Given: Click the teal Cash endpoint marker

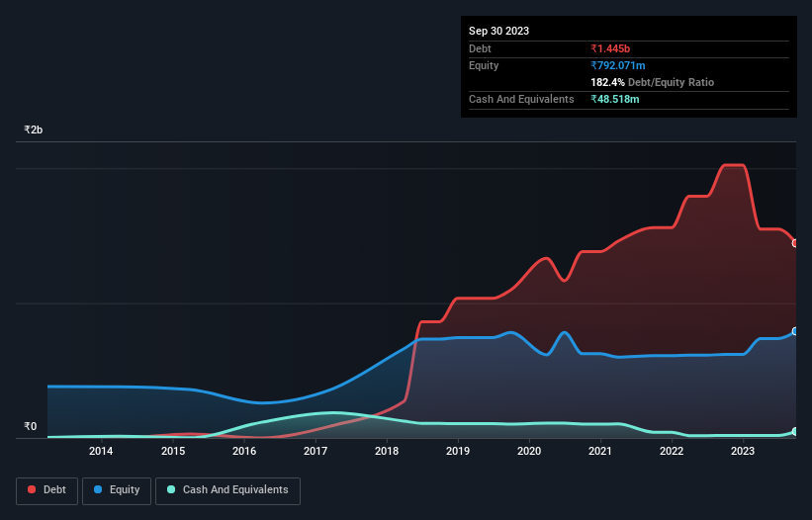Looking at the screenshot, I should pos(795,432).
